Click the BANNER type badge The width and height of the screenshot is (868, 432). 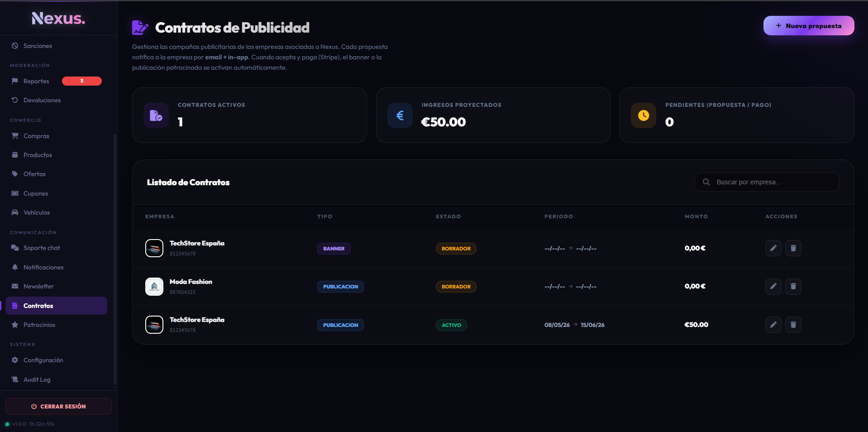pyautogui.click(x=334, y=249)
